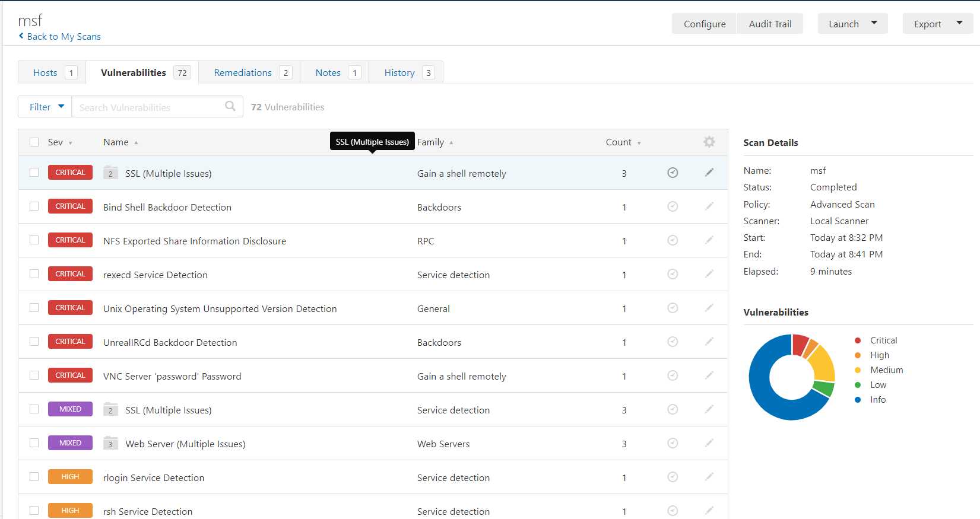Go Back to My Scans link
The width and height of the screenshot is (980, 519).
(64, 36)
